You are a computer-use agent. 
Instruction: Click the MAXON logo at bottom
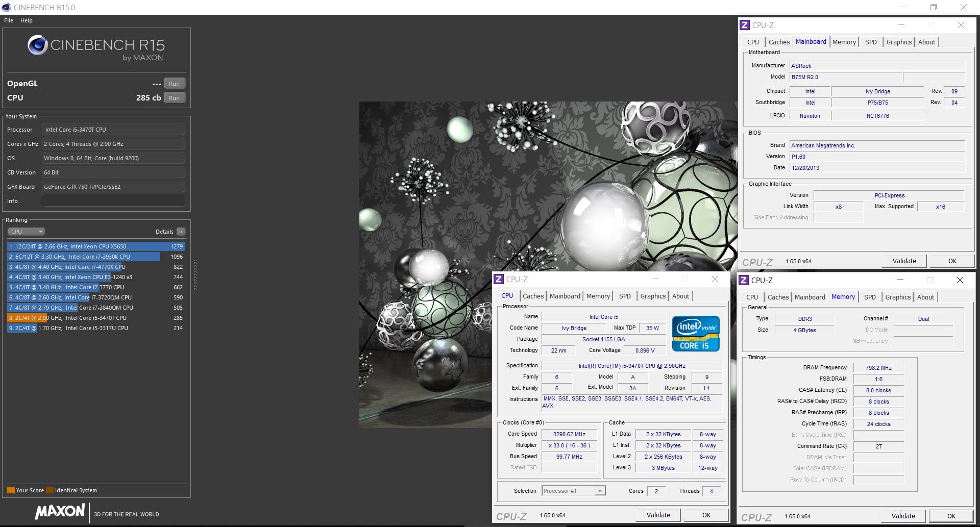[60, 512]
